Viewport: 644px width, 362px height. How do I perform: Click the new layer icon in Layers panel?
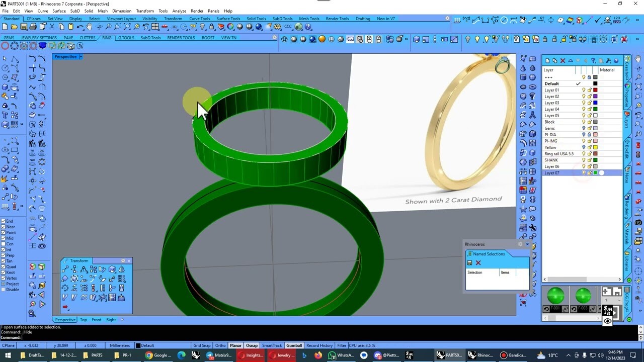point(548,60)
